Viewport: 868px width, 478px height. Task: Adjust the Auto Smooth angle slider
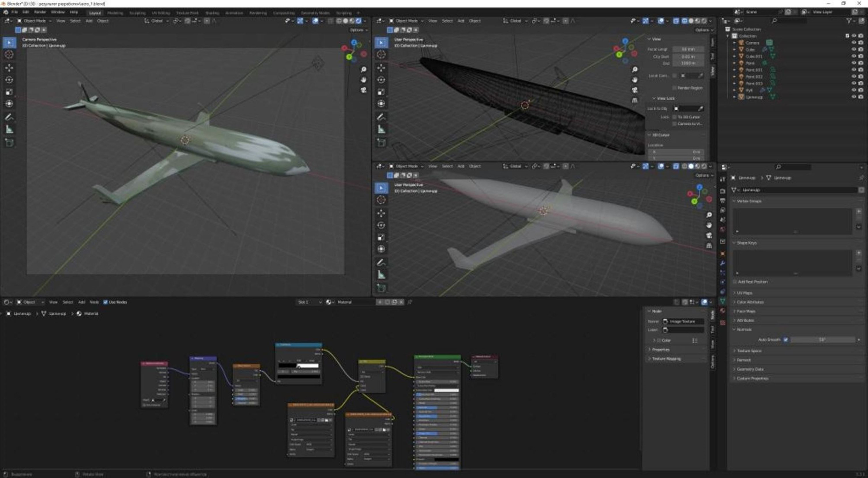(822, 340)
